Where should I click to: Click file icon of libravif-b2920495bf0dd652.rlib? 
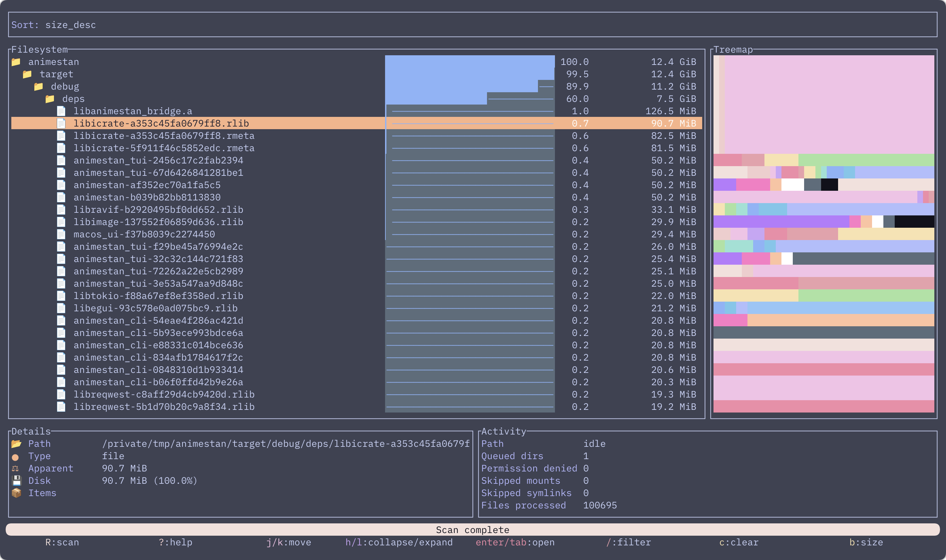[61, 210]
